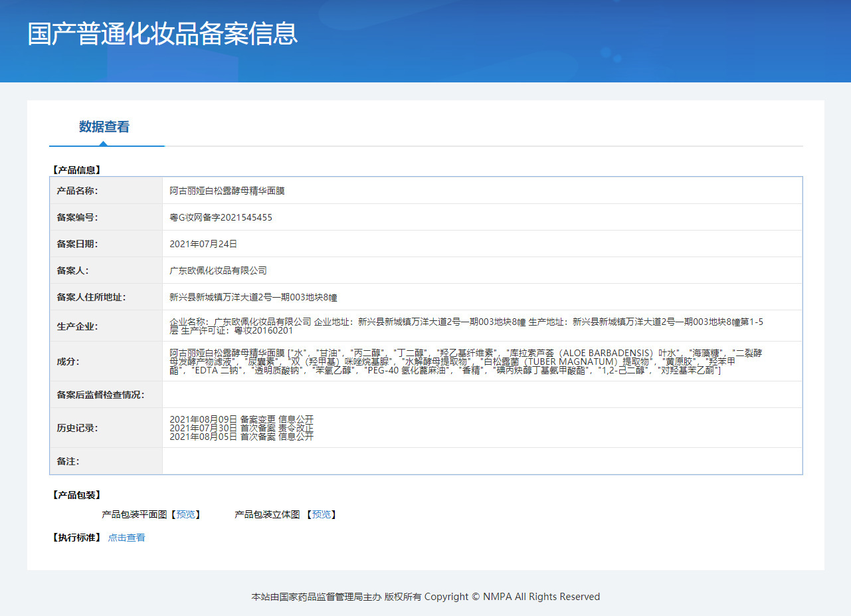This screenshot has height=616, width=851.
Task: Click the empty 备案后监督检查情况 cell
Action: (x=482, y=395)
